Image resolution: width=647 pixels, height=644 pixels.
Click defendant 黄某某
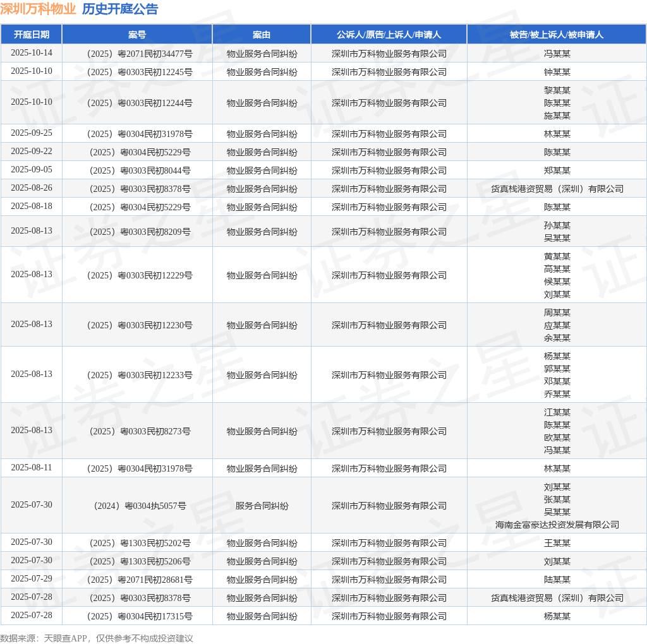coord(557,256)
